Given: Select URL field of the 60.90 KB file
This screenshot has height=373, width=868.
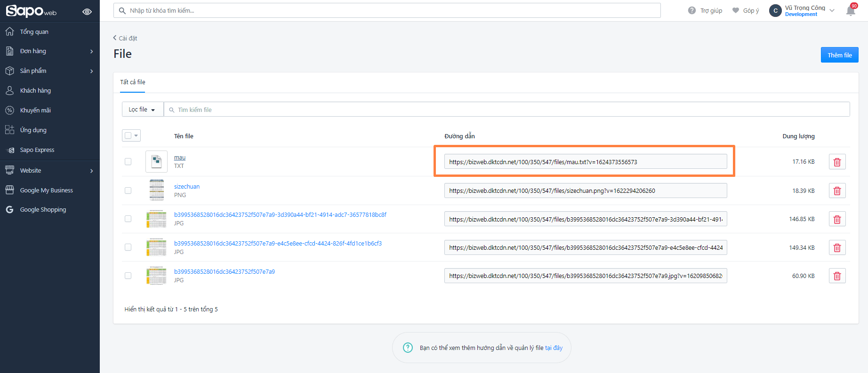Looking at the screenshot, I should 586,276.
